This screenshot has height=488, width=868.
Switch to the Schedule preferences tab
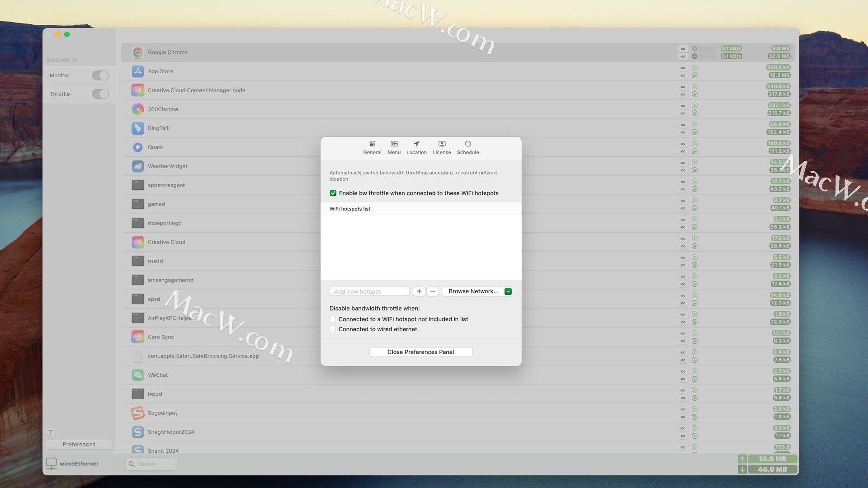[x=467, y=147]
